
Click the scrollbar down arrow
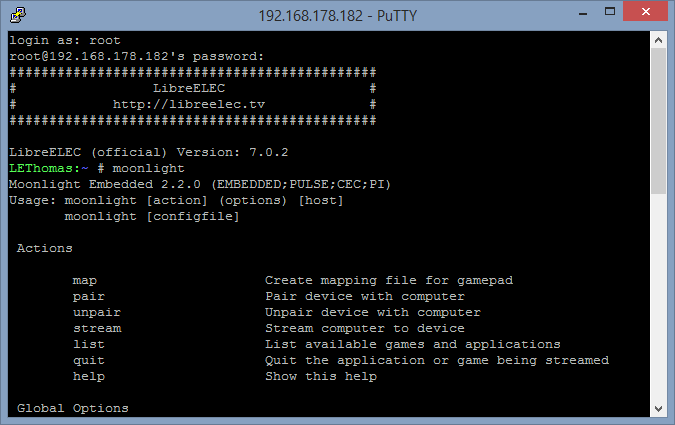658,408
